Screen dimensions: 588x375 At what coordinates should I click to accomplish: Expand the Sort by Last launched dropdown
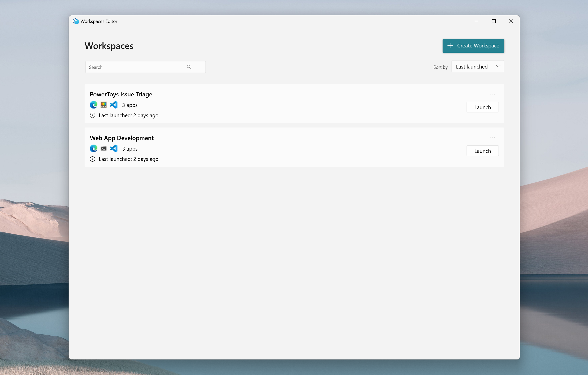(477, 67)
